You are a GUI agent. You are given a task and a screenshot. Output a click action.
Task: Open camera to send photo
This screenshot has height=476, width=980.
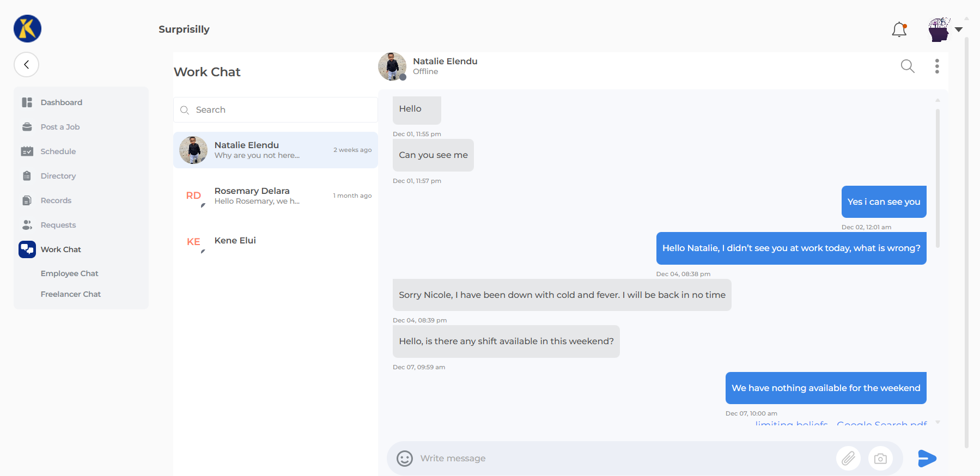tap(880, 459)
